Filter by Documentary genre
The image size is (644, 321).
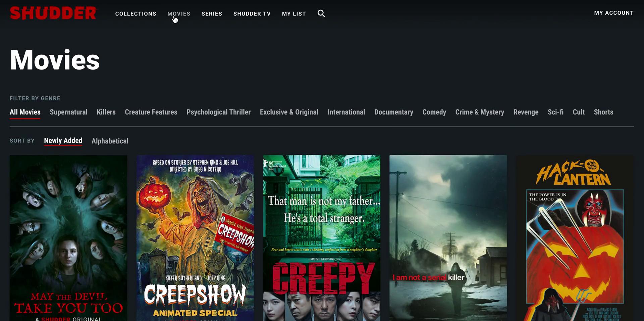[x=394, y=112]
